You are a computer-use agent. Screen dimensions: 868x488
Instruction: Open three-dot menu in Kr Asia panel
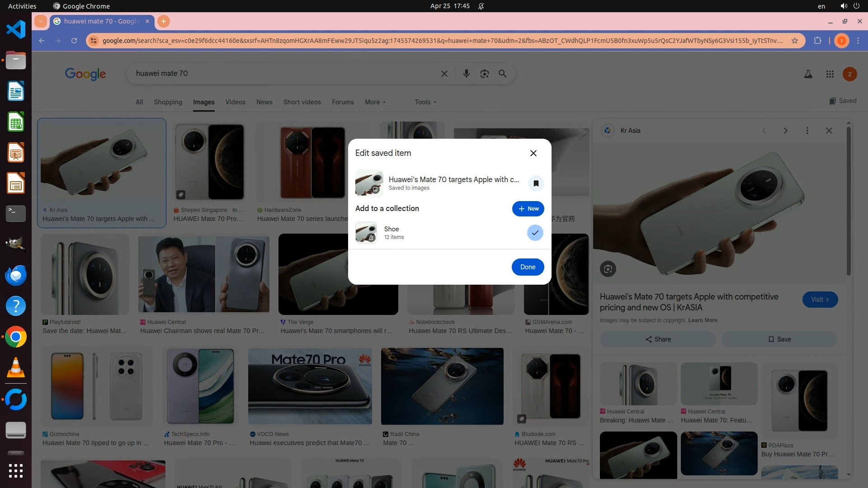point(807,131)
